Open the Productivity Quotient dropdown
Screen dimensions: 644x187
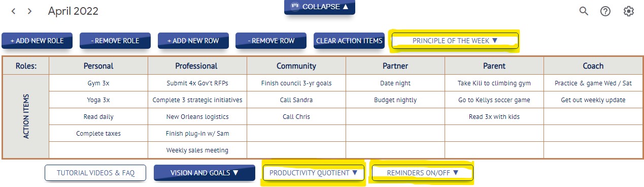314,173
